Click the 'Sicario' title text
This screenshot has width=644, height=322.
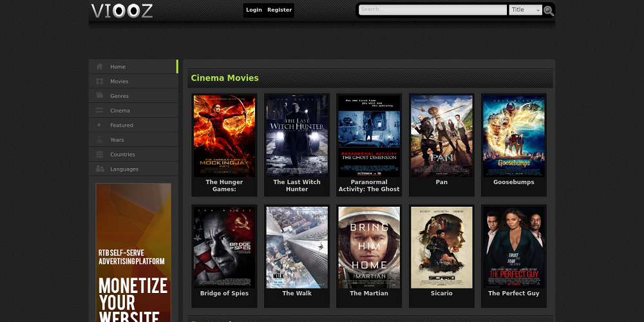coord(442,293)
